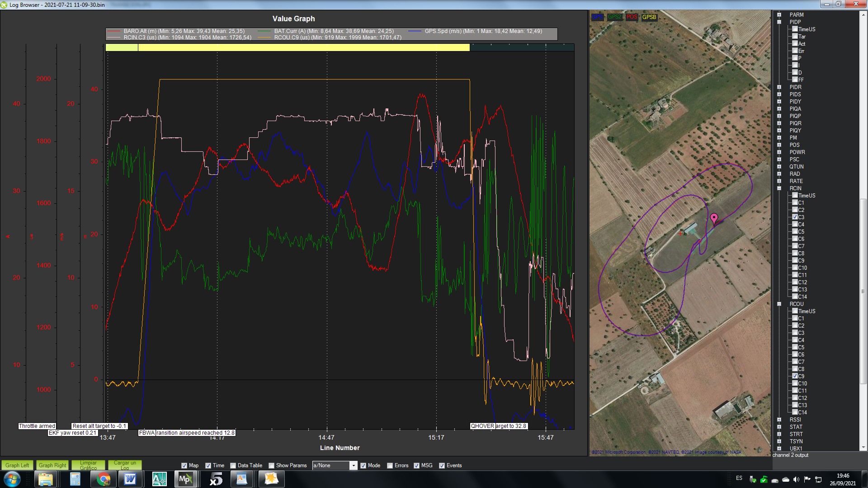Enable the Data Table checkbox
The width and height of the screenshot is (868, 488).
tap(233, 465)
